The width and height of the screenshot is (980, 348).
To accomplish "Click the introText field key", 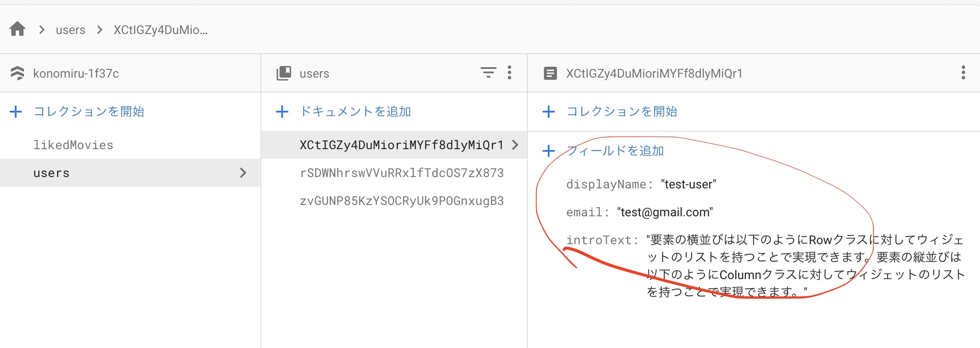I will pyautogui.click(x=599, y=240).
